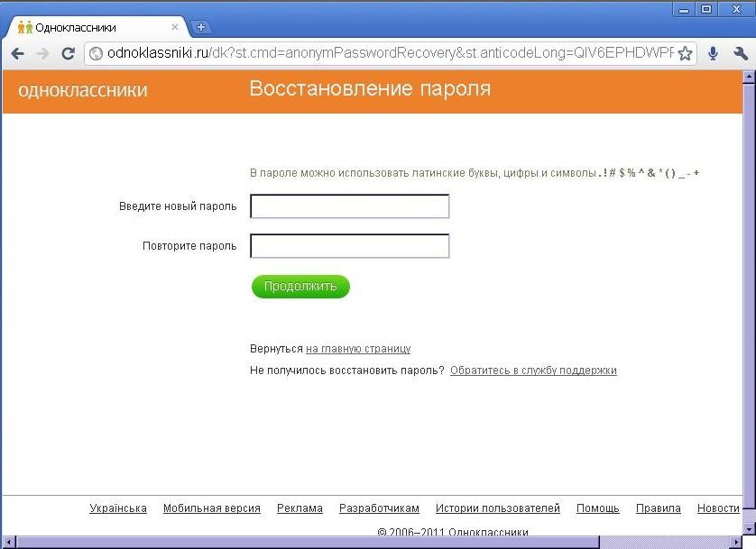Click the vertical scrollbar thumb
The image size is (756, 549).
[749, 295]
